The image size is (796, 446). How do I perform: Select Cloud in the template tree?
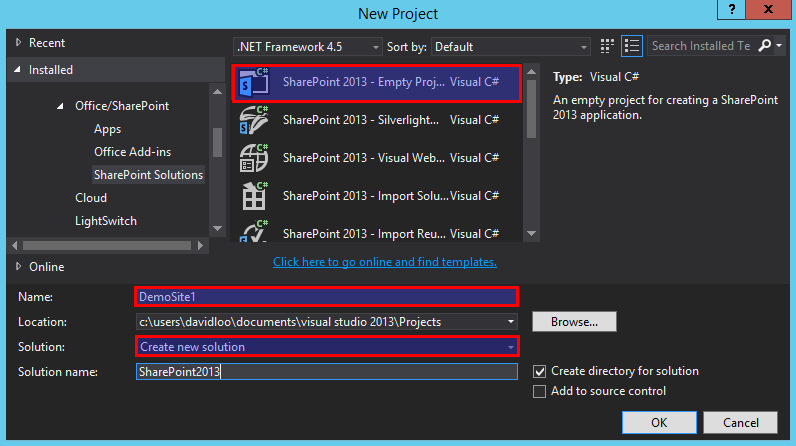(91, 198)
